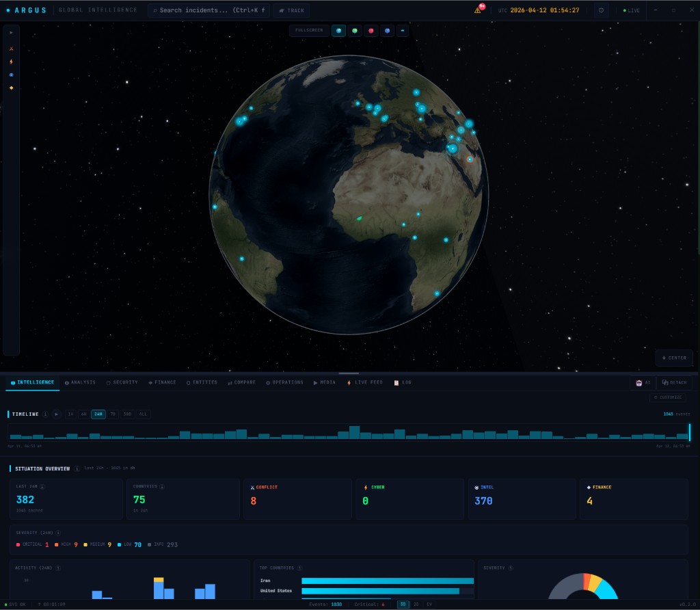The width and height of the screenshot is (700, 610).
Task: Toggle the cyan marker layer above the globe
Action: click(338, 30)
